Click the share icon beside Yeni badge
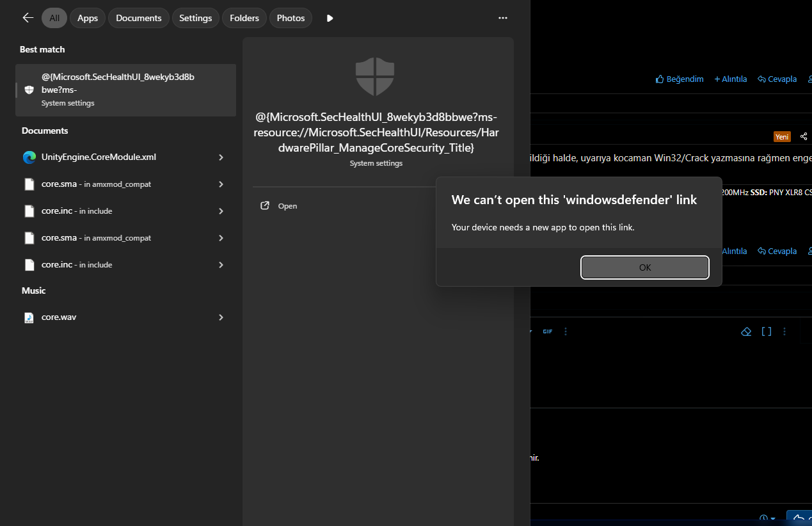 804,136
